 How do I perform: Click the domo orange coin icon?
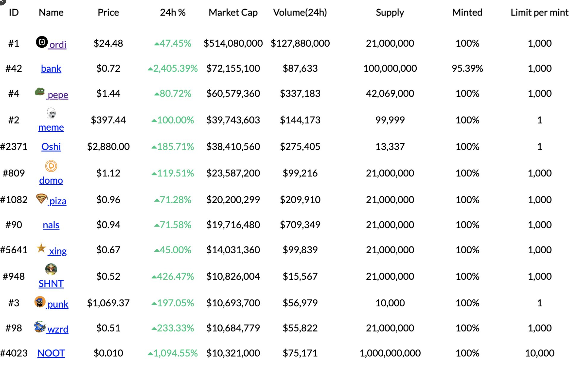[51, 166]
